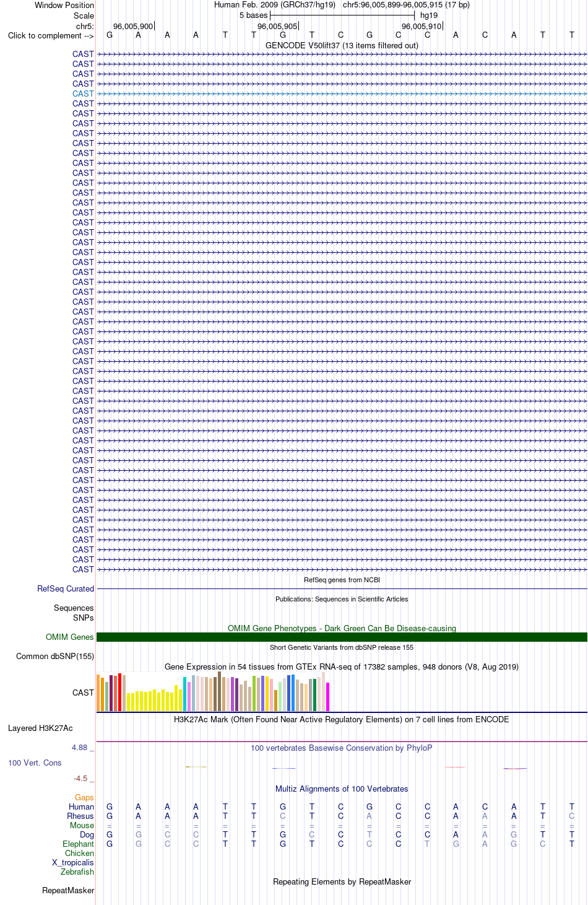Open '100 vertebrates Basewise Conservation by PhyloP' title

point(342,748)
